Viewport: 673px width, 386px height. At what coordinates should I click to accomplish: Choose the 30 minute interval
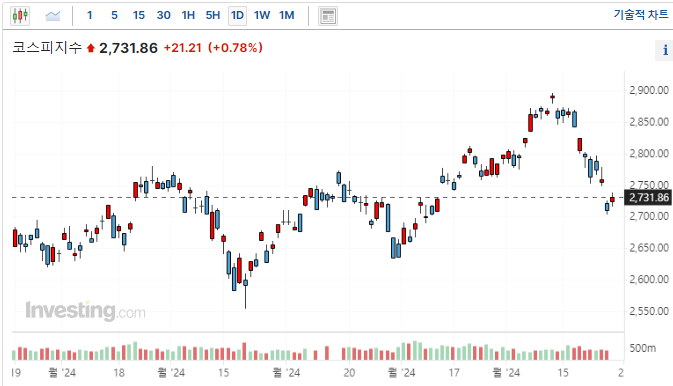click(164, 15)
